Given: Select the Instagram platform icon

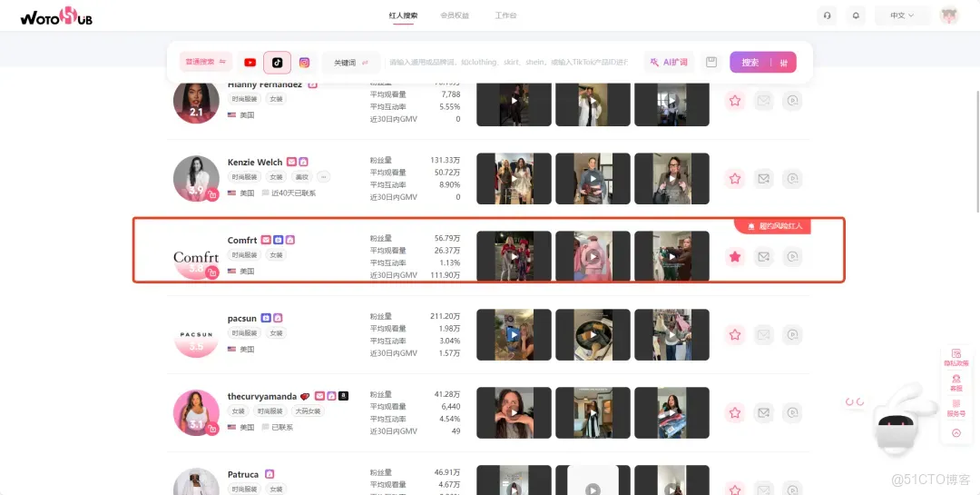Looking at the screenshot, I should point(304,63).
